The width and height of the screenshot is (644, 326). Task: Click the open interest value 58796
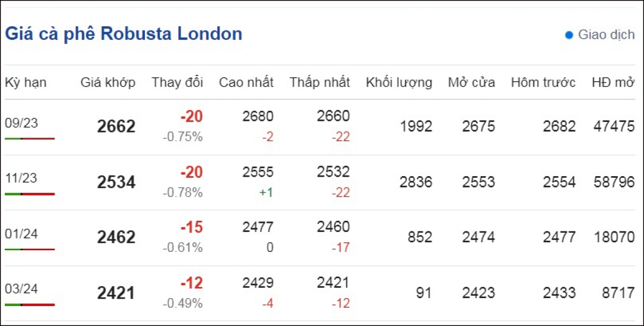point(614,182)
